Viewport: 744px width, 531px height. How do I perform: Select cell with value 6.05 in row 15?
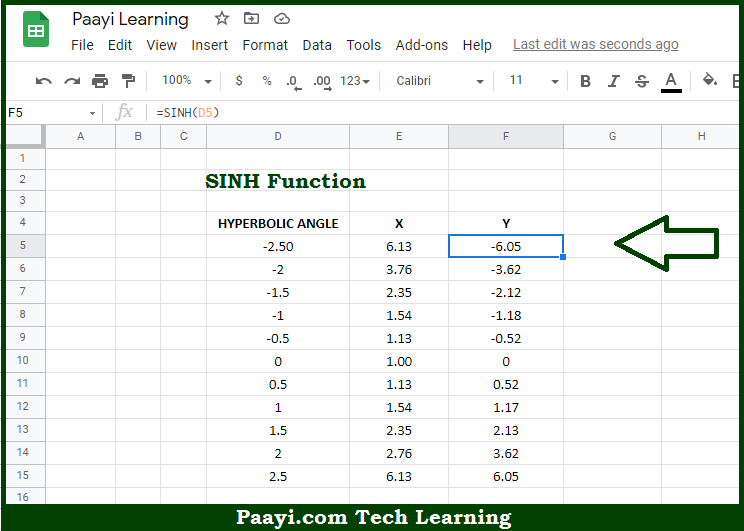click(x=506, y=476)
